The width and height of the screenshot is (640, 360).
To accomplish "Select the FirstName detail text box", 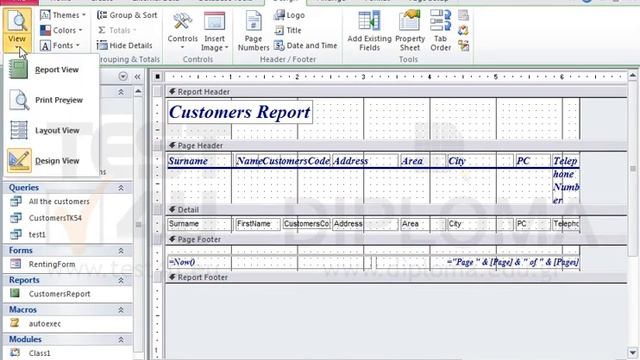I will point(258,224).
